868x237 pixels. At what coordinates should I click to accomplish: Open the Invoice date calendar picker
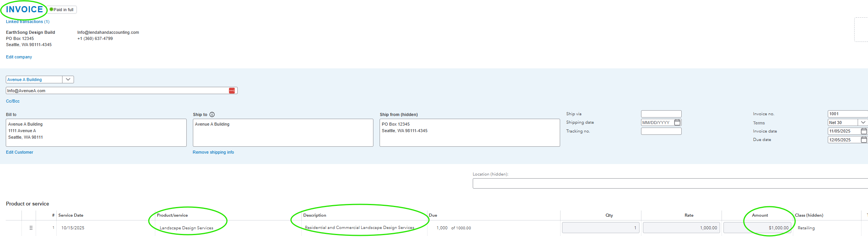tap(864, 131)
